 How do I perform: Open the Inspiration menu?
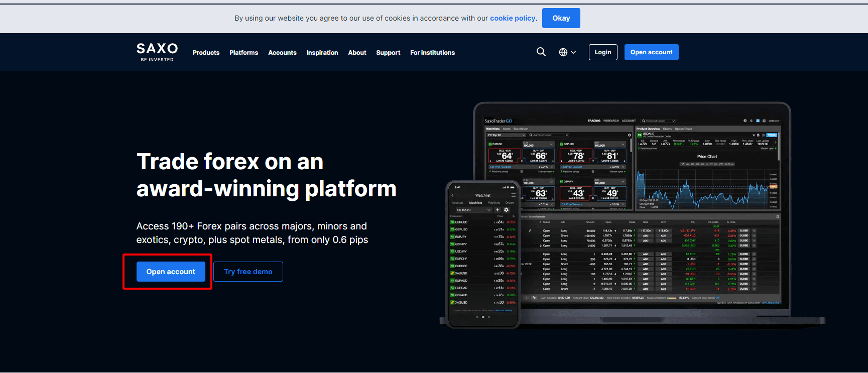point(322,53)
